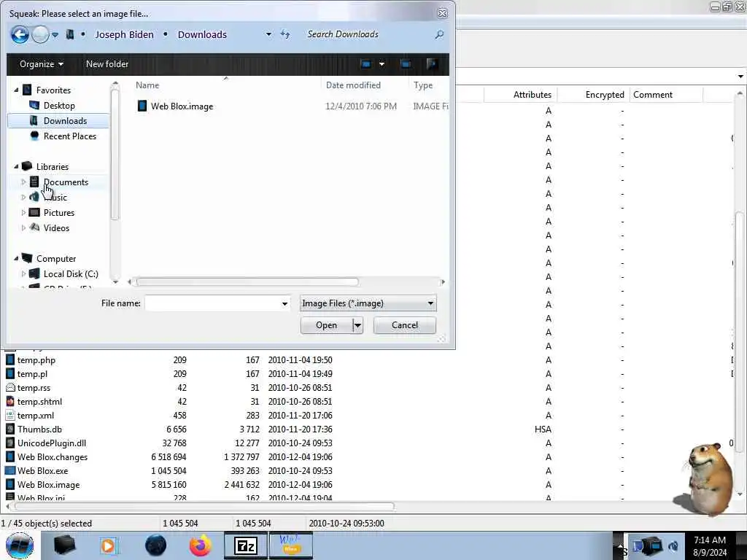Screen dimensions: 747x560
Task: Select Web Blox.changes in 7-Zip
Action: tap(53, 456)
